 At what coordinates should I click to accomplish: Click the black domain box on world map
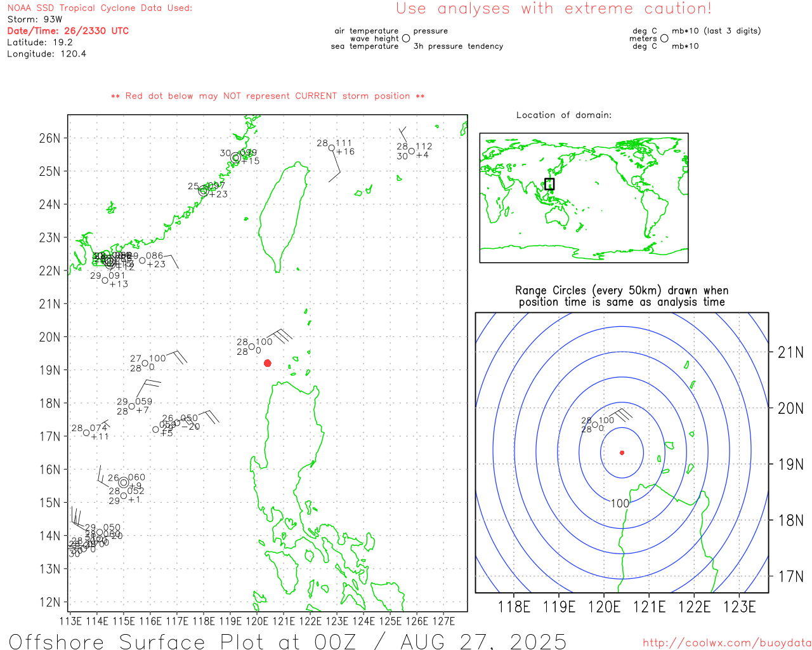[549, 184]
